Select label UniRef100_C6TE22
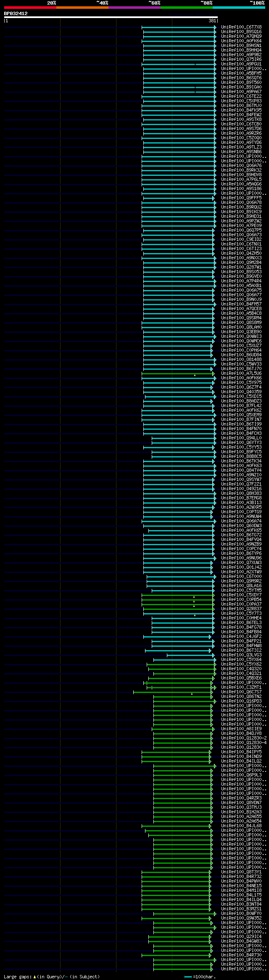269x980 pixels. [241, 96]
